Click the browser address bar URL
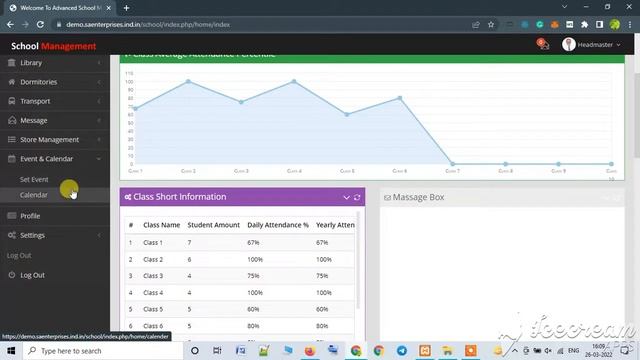Image resolution: width=640 pixels, height=360 pixels. tap(148, 24)
